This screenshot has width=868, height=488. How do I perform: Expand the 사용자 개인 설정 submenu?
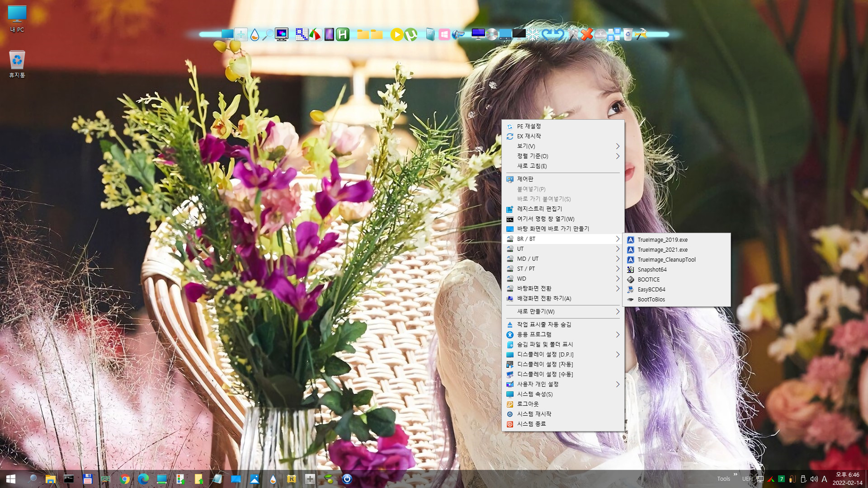point(563,384)
